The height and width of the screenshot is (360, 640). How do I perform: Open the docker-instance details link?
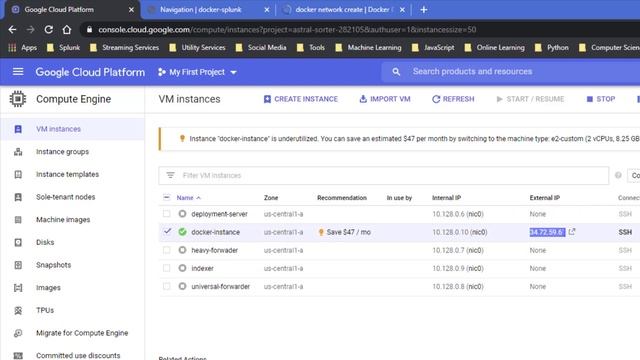(216, 232)
